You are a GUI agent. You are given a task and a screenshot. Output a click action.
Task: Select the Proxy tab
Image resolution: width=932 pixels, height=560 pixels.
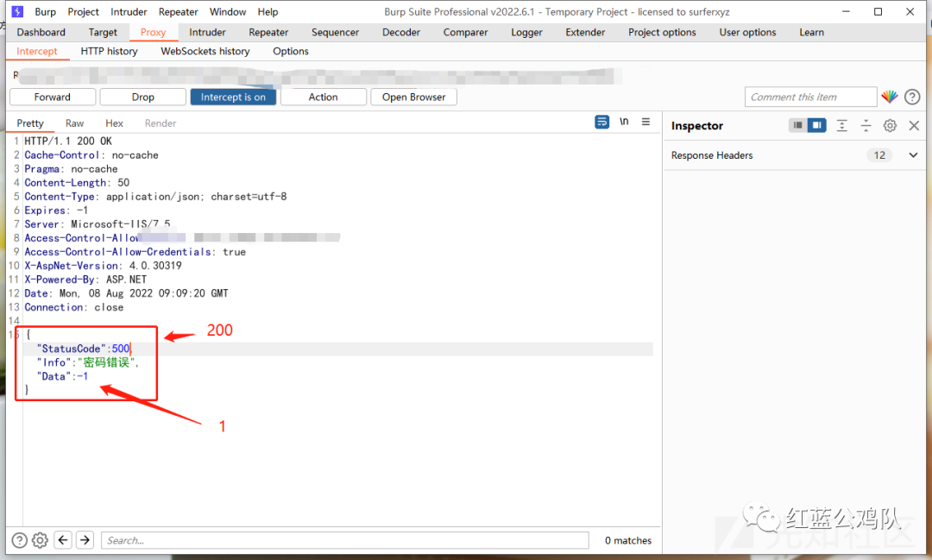pos(153,32)
